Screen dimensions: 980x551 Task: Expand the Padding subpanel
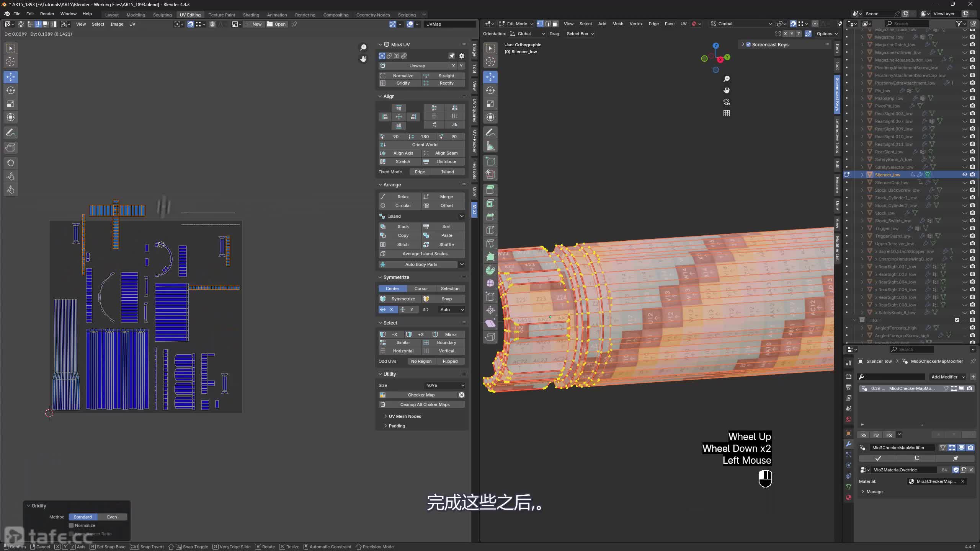pos(396,426)
